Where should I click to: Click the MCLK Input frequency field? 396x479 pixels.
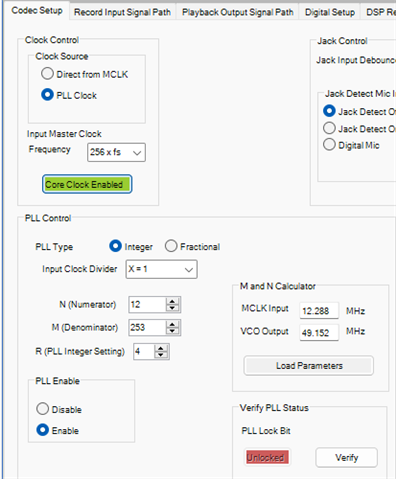[319, 311]
